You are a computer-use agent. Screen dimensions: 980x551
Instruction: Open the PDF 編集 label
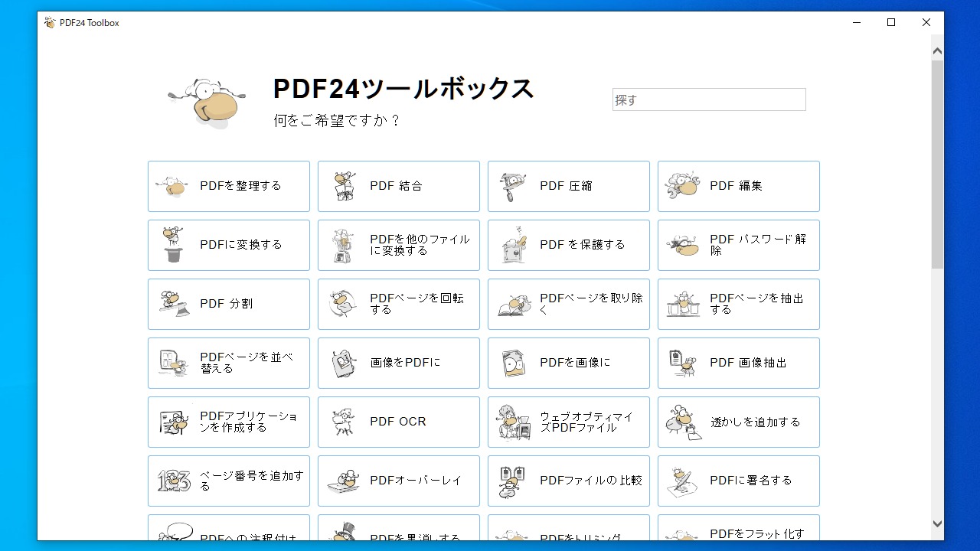pos(736,186)
